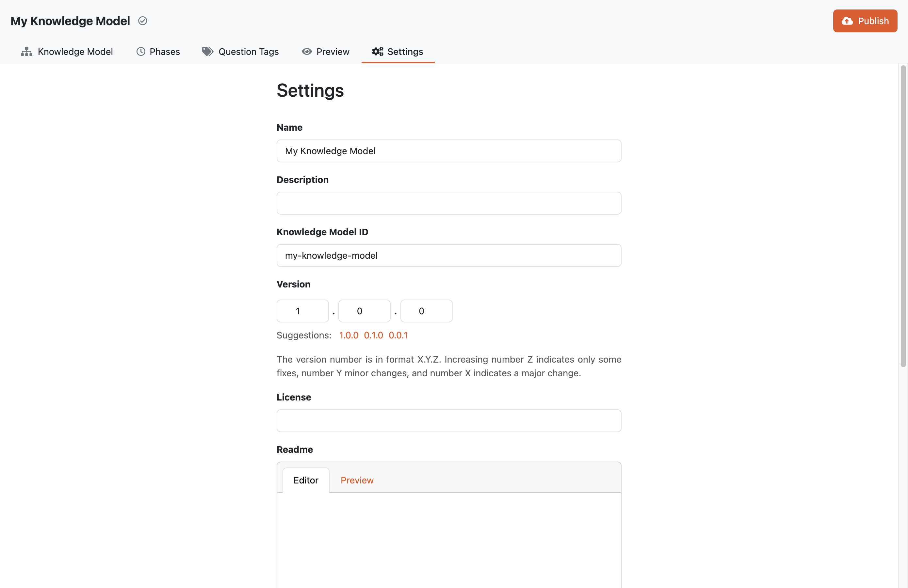Image resolution: width=908 pixels, height=588 pixels.
Task: Edit the Knowledge Model ID field
Action: click(x=449, y=256)
